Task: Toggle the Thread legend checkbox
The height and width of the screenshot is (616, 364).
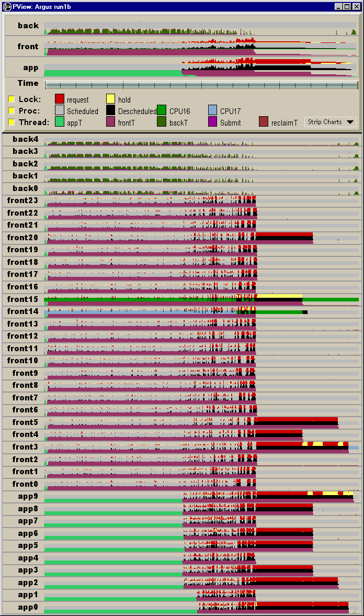Action: (x=12, y=122)
